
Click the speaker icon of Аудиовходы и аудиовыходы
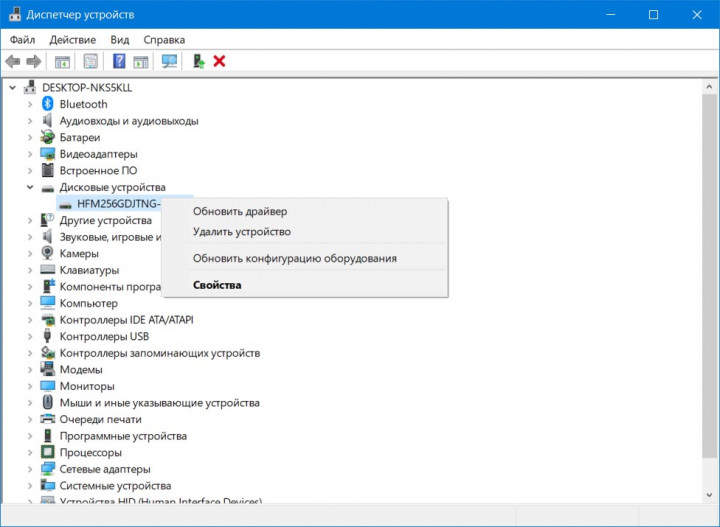coord(47,121)
